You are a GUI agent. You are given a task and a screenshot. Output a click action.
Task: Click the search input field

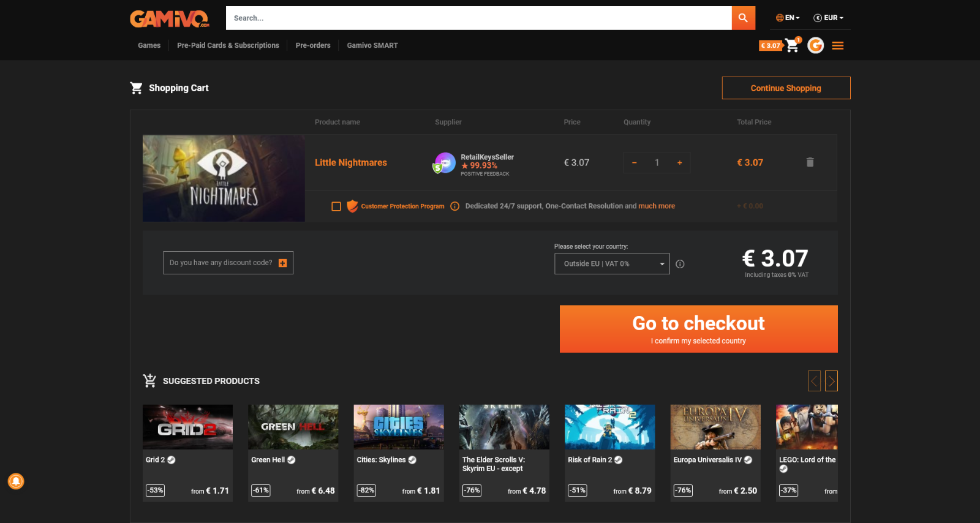click(x=478, y=18)
